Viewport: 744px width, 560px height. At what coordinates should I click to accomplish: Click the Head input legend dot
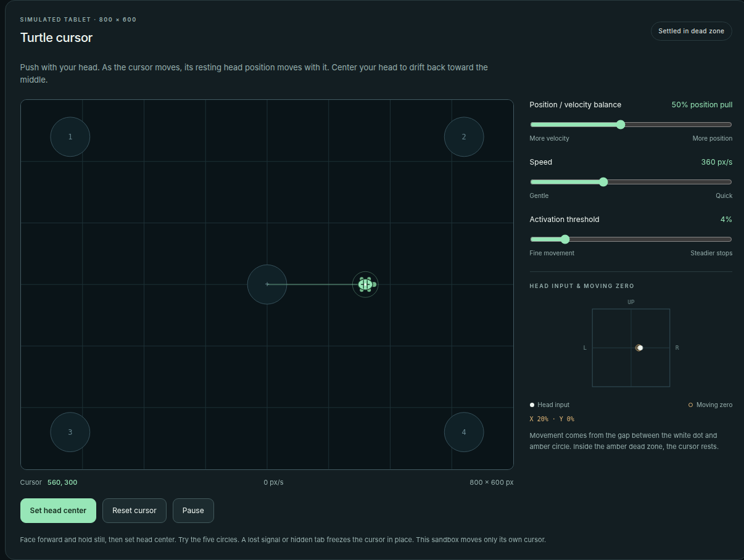click(532, 405)
